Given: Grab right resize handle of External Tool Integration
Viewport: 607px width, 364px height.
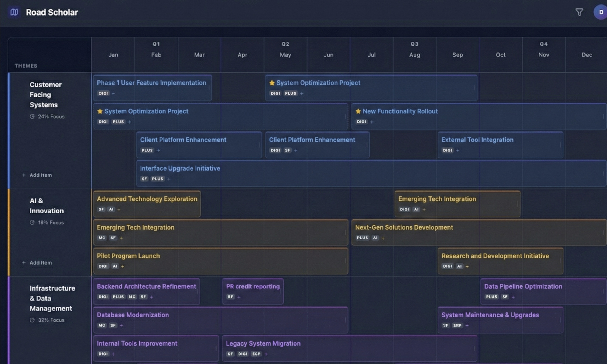Looking at the screenshot, I should tap(561, 145).
